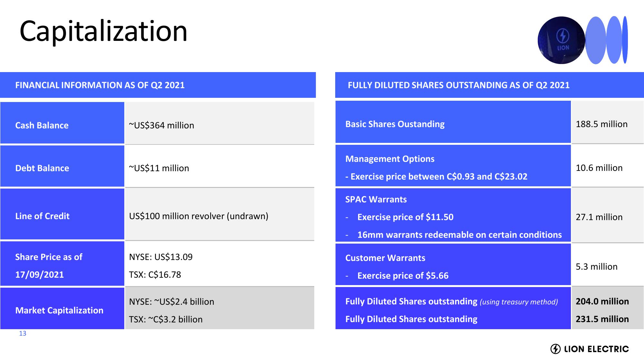Click NYSE: ~US$2.4 billion value
The width and height of the screenshot is (644, 362).
172,302
